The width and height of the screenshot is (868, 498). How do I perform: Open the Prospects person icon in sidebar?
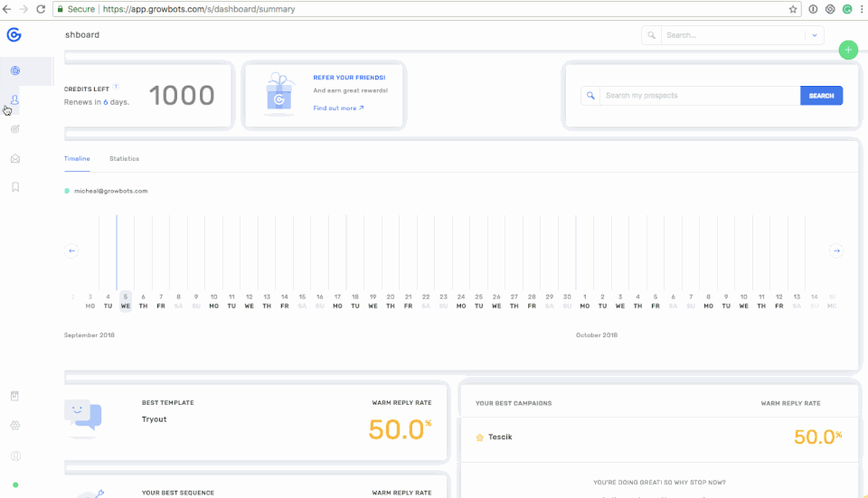point(15,99)
